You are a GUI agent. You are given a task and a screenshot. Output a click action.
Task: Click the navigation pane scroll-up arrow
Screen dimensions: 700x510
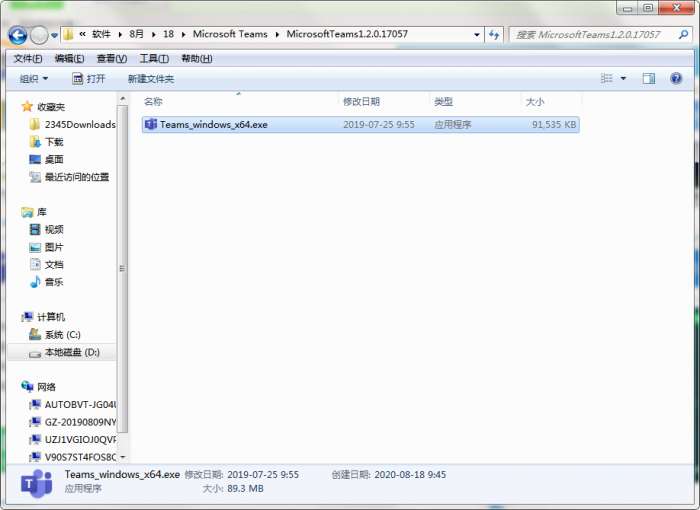pyautogui.click(x=123, y=98)
